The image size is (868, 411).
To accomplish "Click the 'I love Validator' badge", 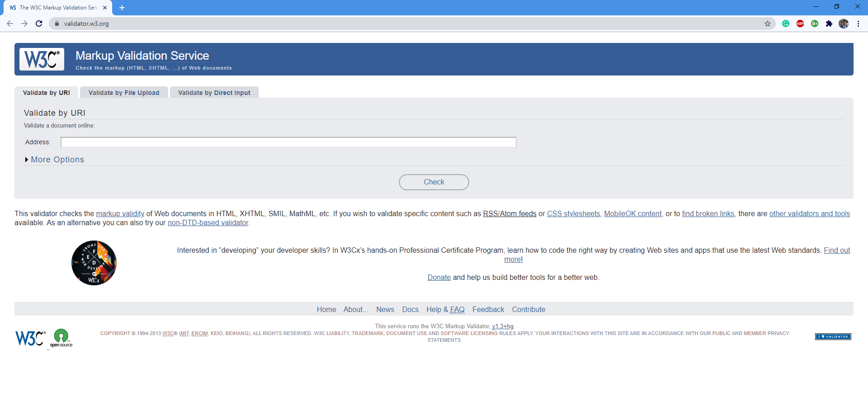I will pos(833,336).
